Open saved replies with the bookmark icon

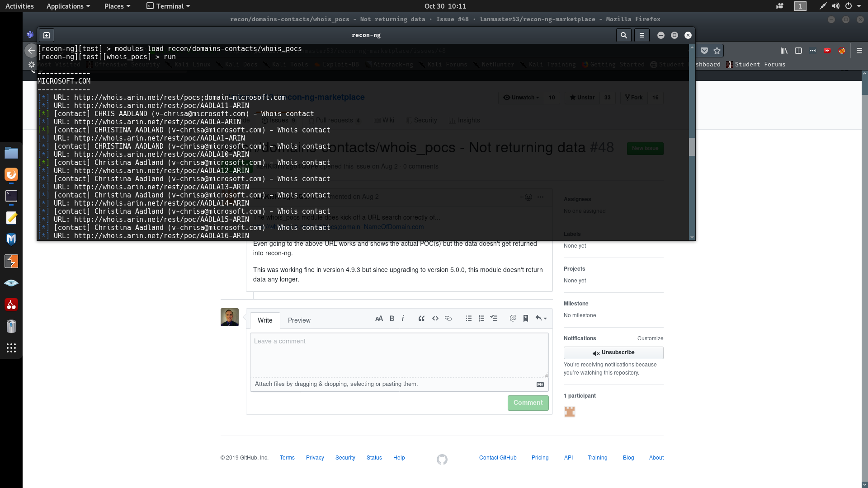click(x=525, y=319)
